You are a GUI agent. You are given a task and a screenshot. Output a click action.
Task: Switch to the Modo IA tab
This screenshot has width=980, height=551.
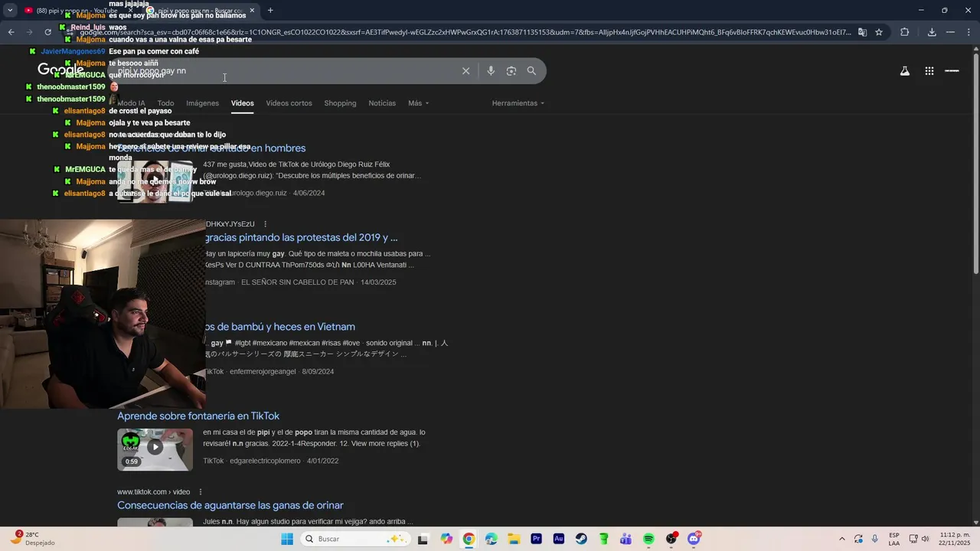131,103
